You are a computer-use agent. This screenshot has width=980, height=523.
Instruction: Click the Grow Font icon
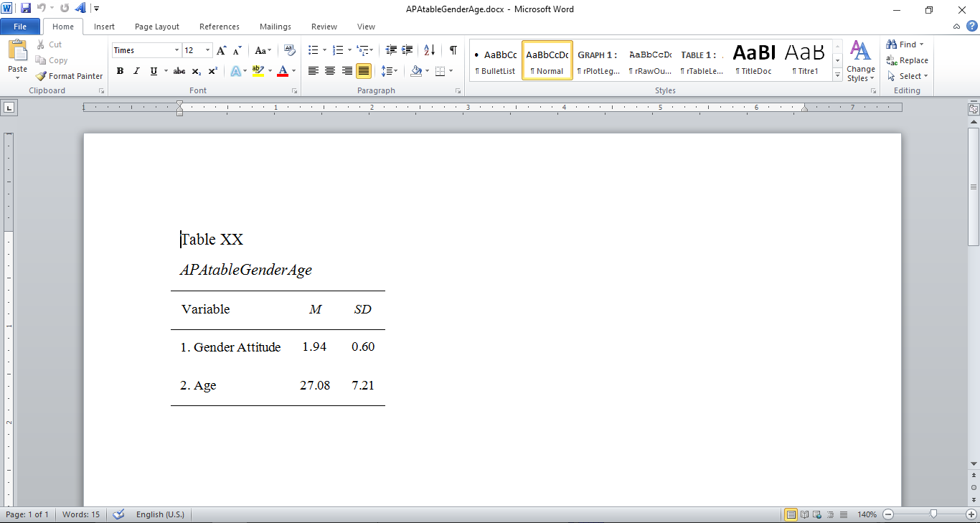pyautogui.click(x=221, y=50)
